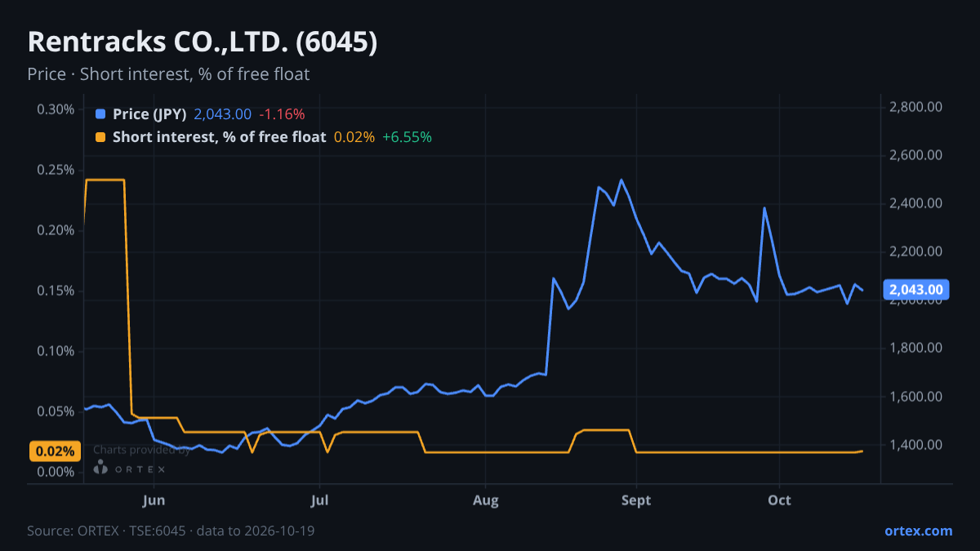Image resolution: width=980 pixels, height=551 pixels.
Task: Click the Sept label on the time axis
Action: coord(636,500)
